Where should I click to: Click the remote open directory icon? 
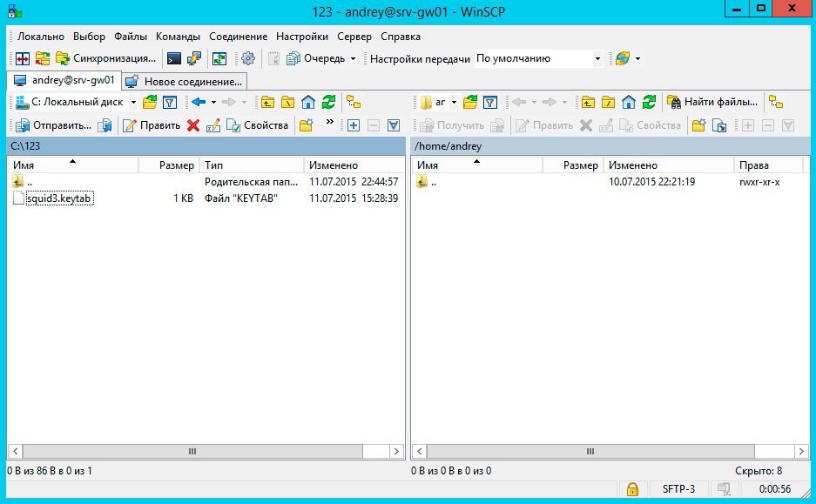click(x=470, y=103)
